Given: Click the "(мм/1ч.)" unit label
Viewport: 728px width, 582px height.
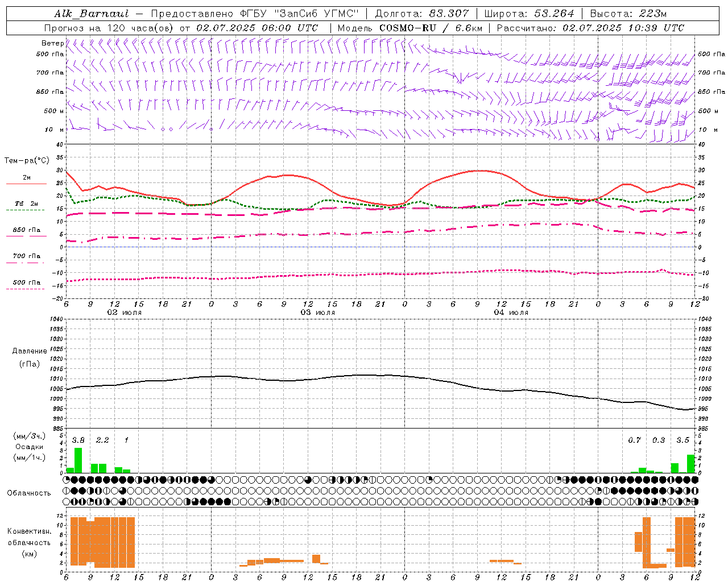Looking at the screenshot, I should click(x=30, y=458).
